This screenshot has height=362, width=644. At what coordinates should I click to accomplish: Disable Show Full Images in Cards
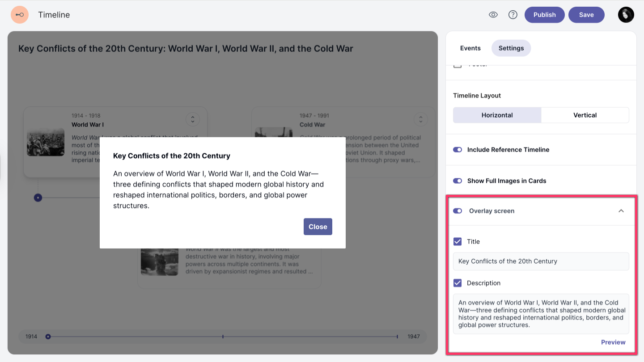pos(458,181)
